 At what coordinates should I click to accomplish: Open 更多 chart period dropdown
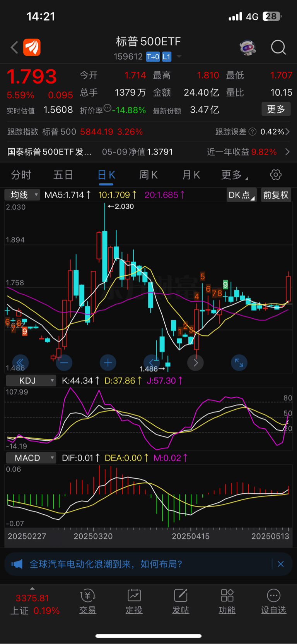(x=234, y=175)
